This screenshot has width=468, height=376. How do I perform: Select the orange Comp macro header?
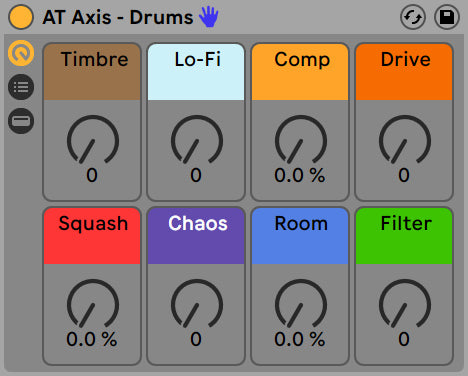coord(300,72)
